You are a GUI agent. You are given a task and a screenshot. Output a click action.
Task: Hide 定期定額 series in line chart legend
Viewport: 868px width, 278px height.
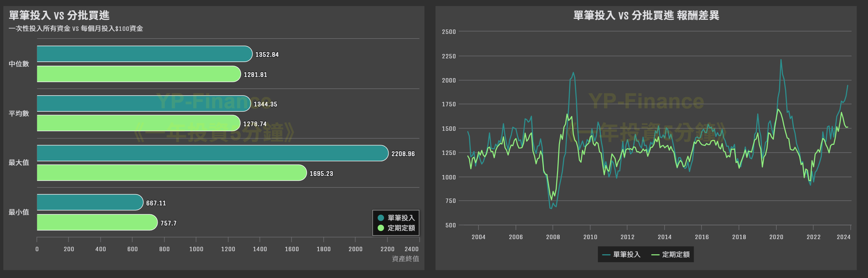pos(671,255)
